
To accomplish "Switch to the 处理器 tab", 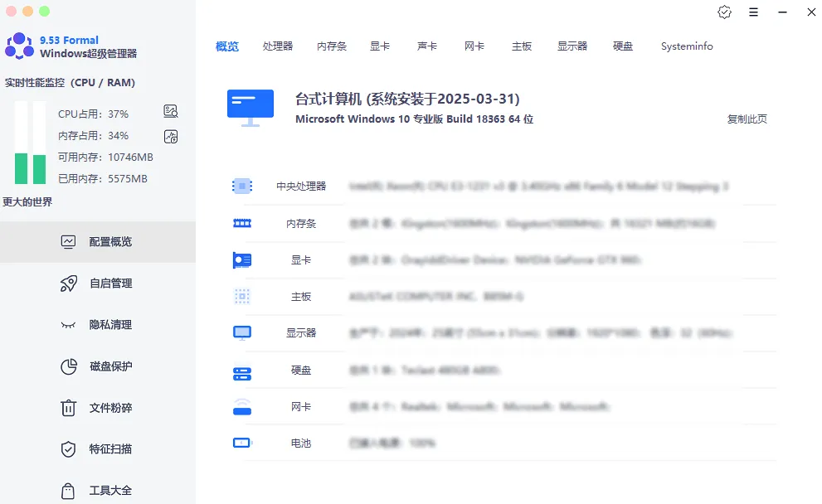I will [278, 46].
